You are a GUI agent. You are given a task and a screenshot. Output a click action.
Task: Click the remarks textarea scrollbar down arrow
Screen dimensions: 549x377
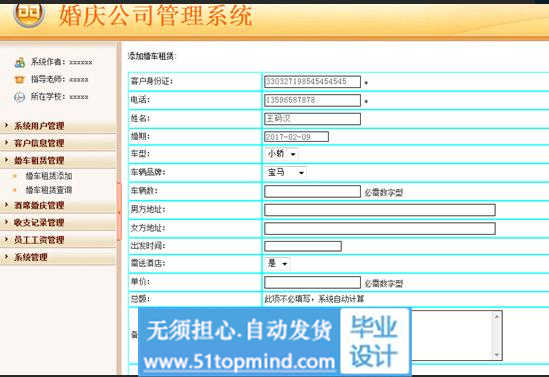(x=496, y=355)
